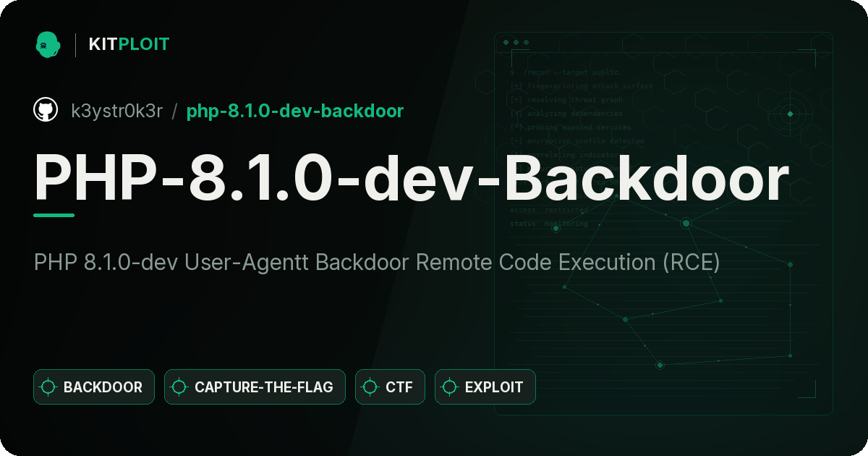
Task: Click crosshair icon in BACKDOOR tag
Action: tap(48, 387)
